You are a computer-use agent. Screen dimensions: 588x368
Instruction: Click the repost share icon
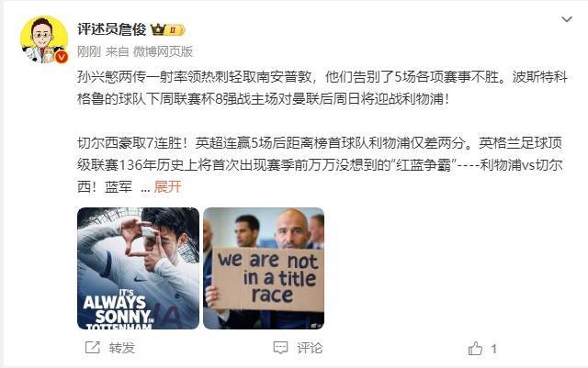(92, 348)
